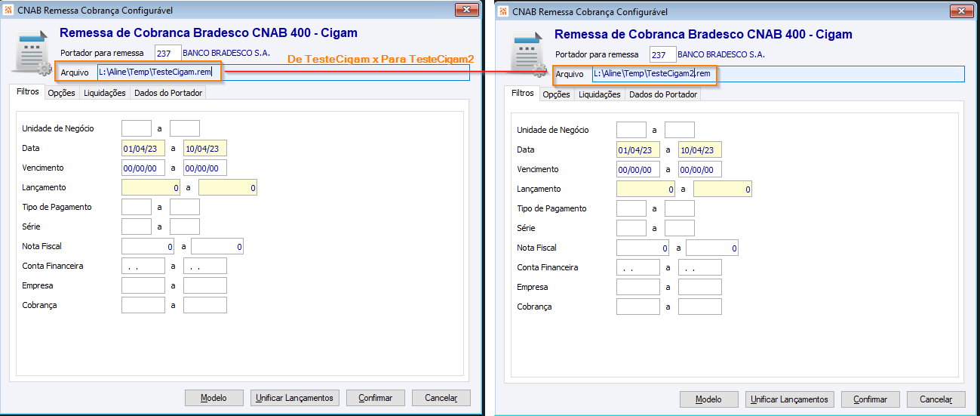Open Opções tab in right window
The width and height of the screenshot is (980, 416).
point(557,95)
